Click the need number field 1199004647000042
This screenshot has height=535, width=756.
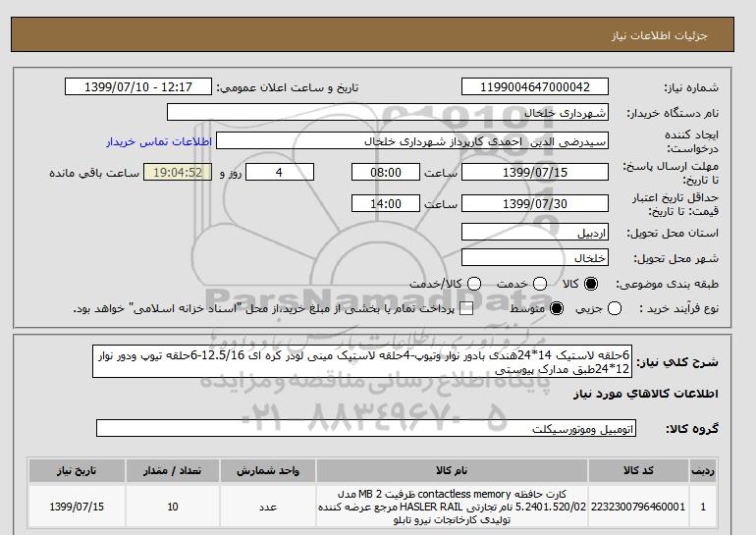535,86
